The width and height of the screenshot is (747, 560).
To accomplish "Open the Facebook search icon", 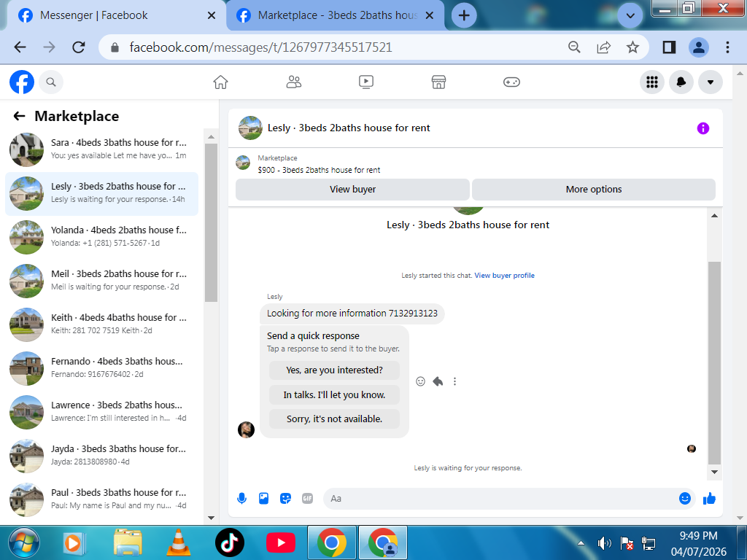I will [x=51, y=82].
